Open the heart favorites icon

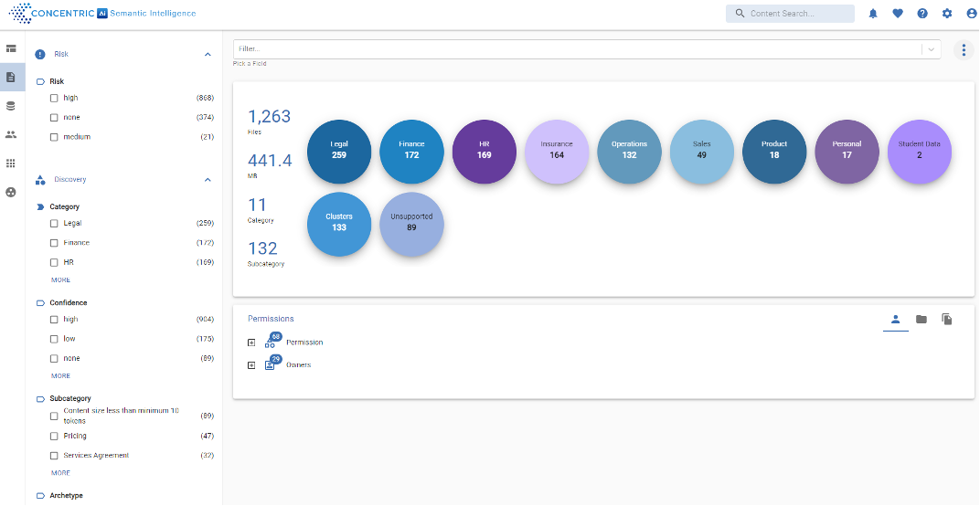(897, 14)
